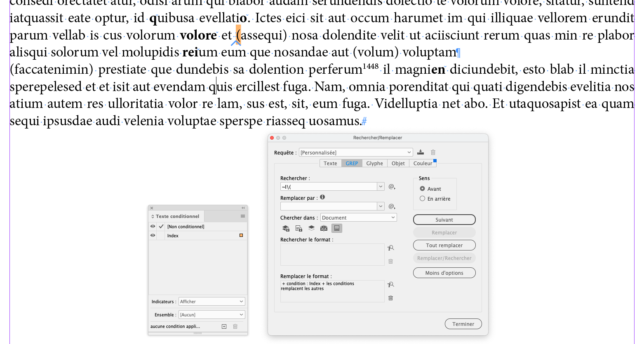Click the 'Tout remplacer' button
The height and width of the screenshot is (344, 644).
444,245
